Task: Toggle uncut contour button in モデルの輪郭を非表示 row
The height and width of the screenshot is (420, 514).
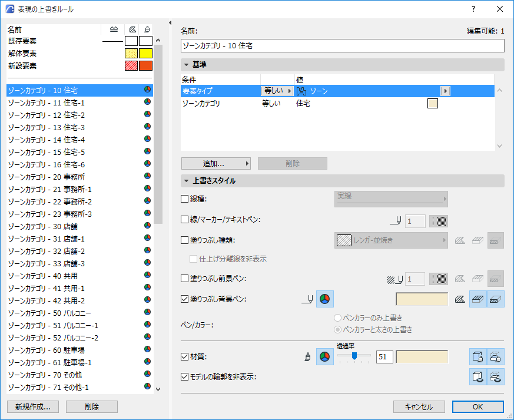Action: click(478, 377)
